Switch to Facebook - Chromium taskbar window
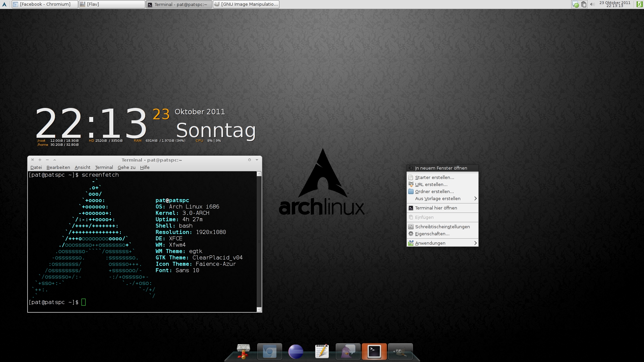 [45, 4]
